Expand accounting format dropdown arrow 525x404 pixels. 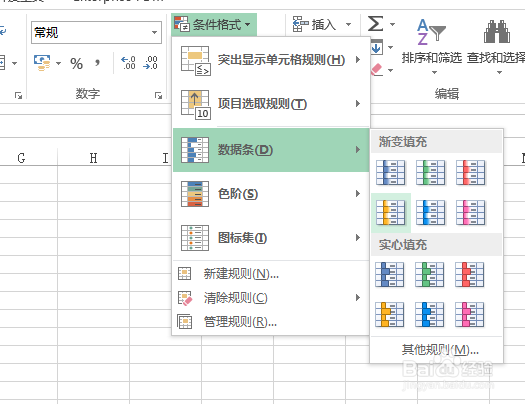[59, 63]
